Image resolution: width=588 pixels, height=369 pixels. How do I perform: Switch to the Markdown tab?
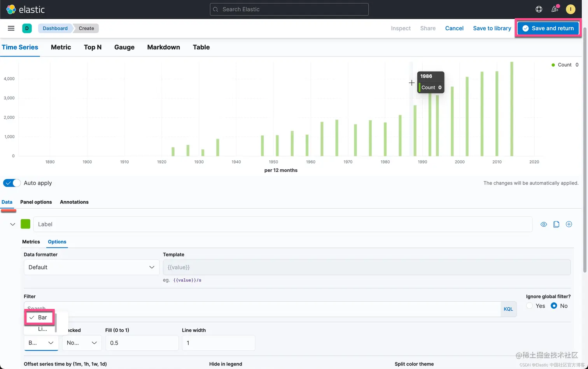tap(164, 47)
